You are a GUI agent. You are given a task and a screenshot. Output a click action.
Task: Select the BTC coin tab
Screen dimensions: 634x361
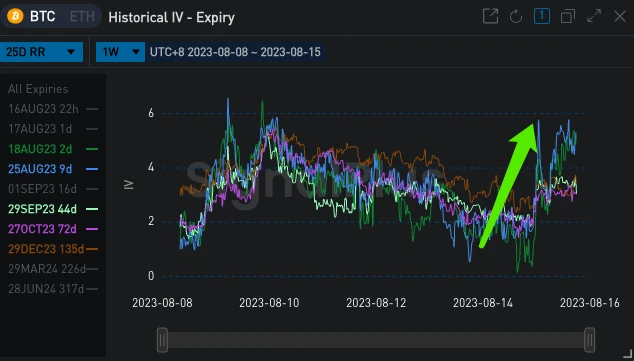(42, 17)
